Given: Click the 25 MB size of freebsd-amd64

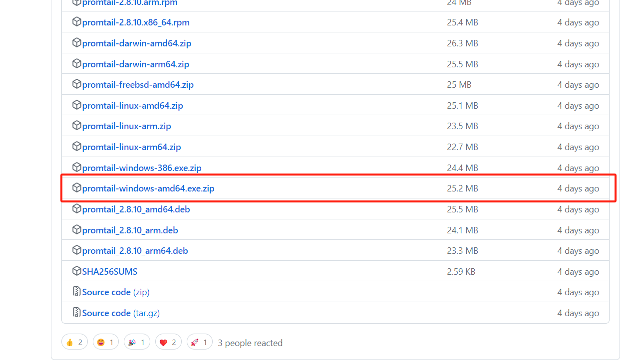Looking at the screenshot, I should [459, 85].
